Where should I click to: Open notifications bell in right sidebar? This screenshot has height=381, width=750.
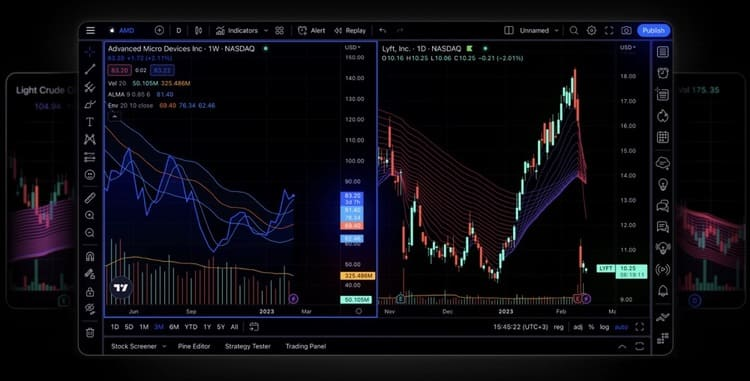[x=662, y=291]
